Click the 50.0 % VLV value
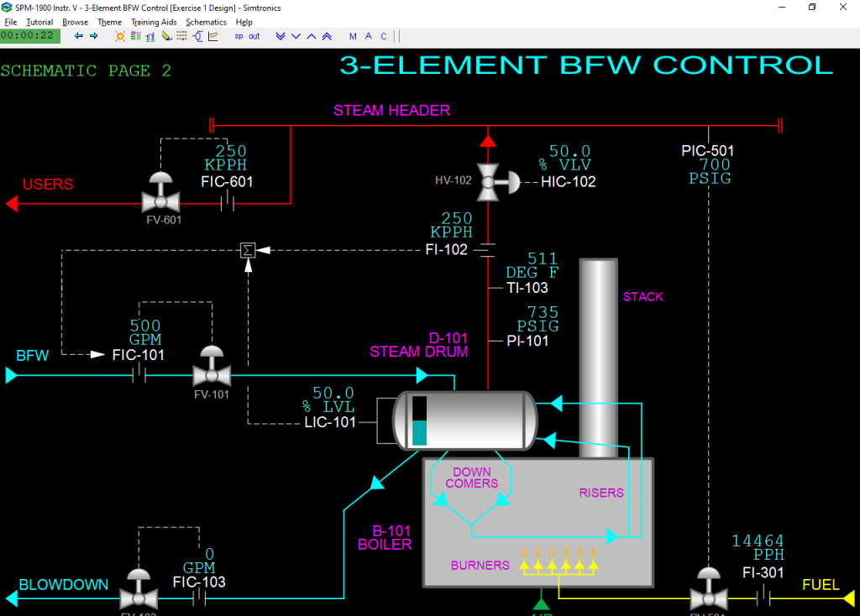The width and height of the screenshot is (860, 616). click(x=565, y=158)
